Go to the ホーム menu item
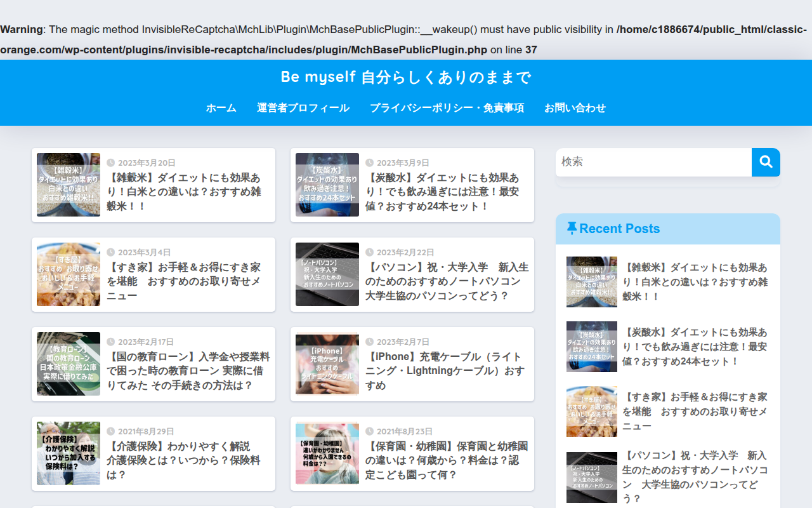The width and height of the screenshot is (812, 508). coord(221,108)
